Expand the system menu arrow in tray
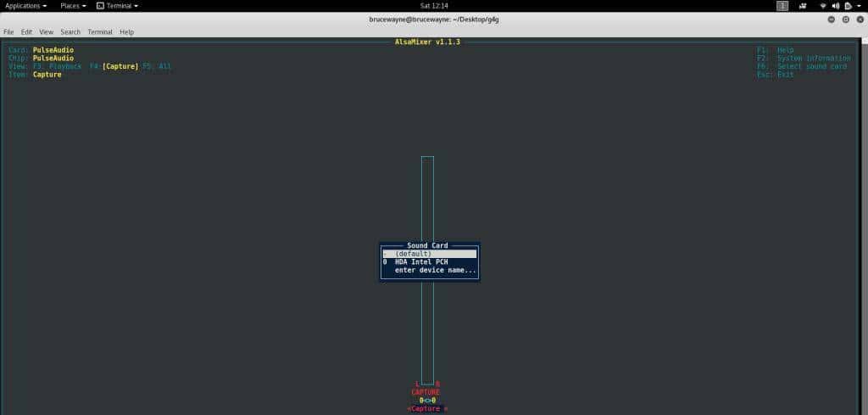 coord(860,6)
